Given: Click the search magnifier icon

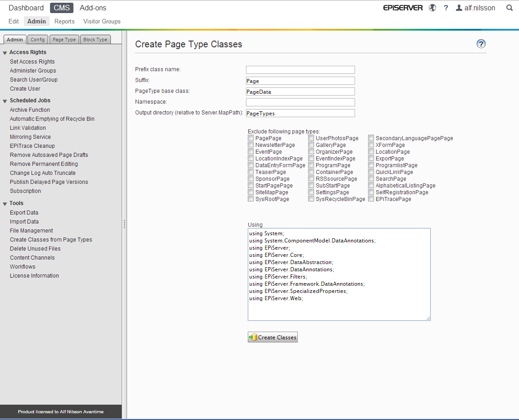Looking at the screenshot, I should pos(510,8).
